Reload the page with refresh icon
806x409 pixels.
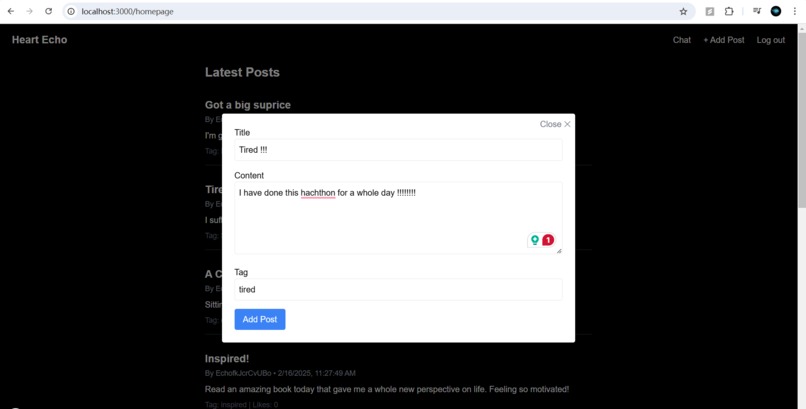point(48,11)
